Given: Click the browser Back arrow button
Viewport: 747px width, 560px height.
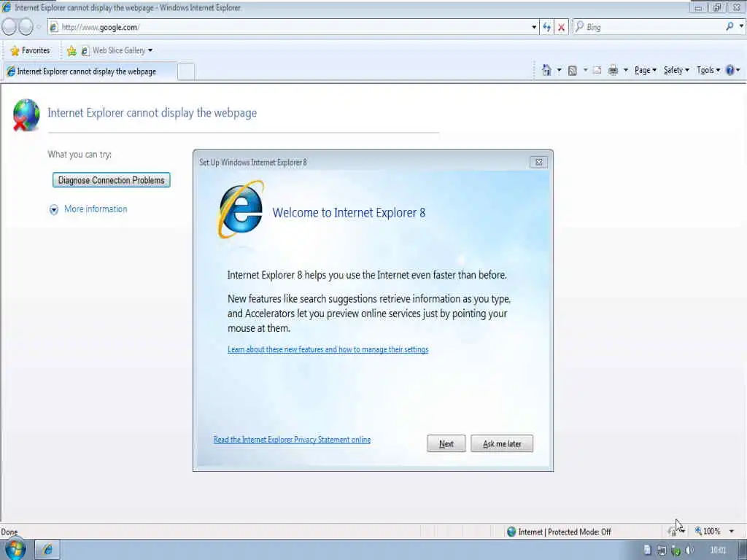Looking at the screenshot, I should pos(9,27).
